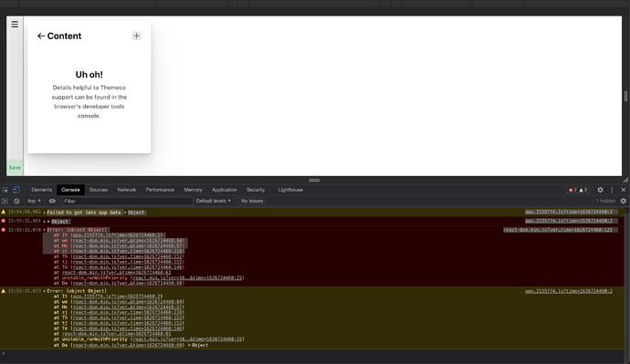Click the green Save button
Screen dimensions: 630x364
tap(15, 168)
